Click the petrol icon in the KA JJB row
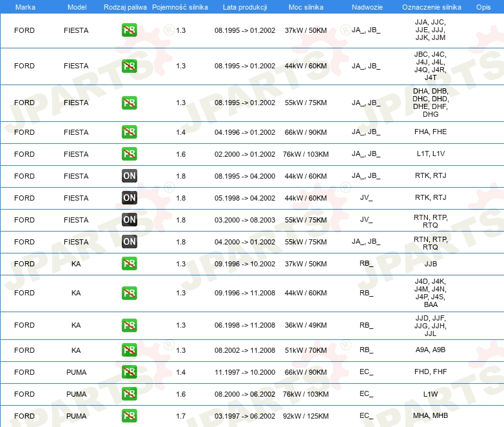 click(x=129, y=263)
